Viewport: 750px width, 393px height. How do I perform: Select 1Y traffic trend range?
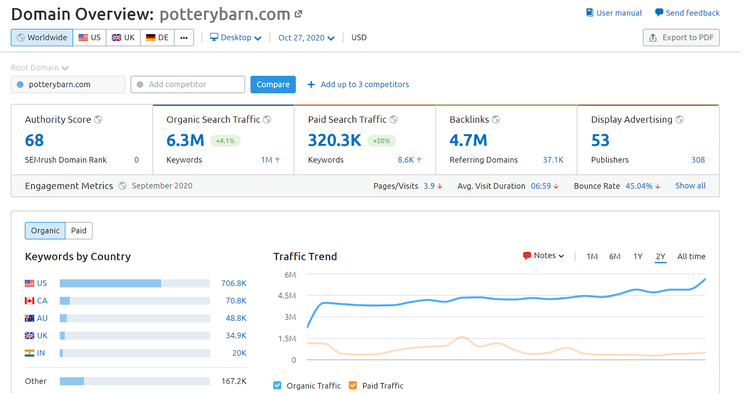638,257
